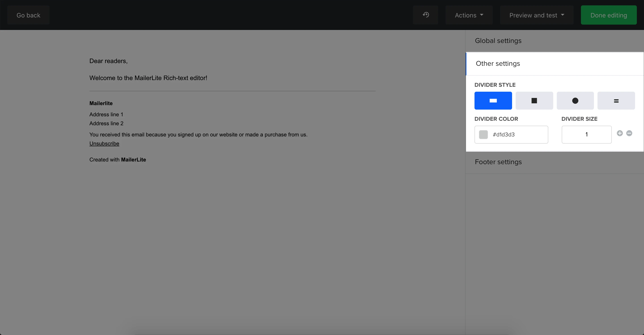Select the square dashed divider style
The image size is (644, 335).
[534, 100]
